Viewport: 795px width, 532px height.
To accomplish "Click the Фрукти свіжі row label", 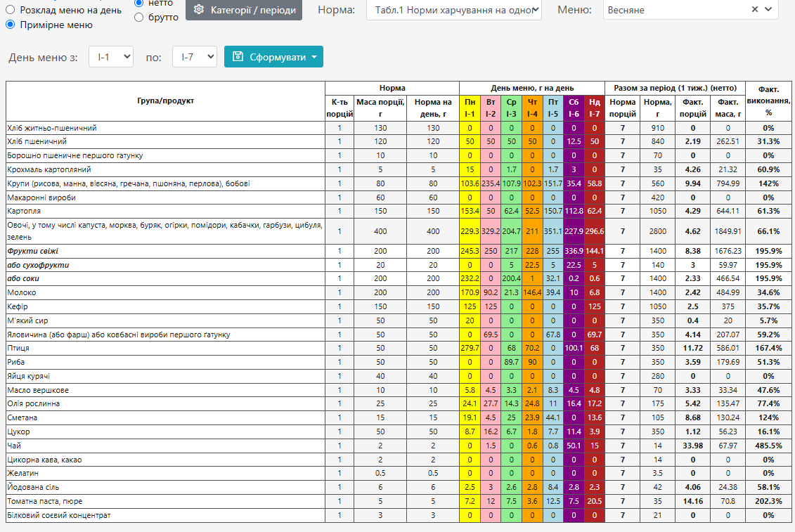I will tap(32, 251).
